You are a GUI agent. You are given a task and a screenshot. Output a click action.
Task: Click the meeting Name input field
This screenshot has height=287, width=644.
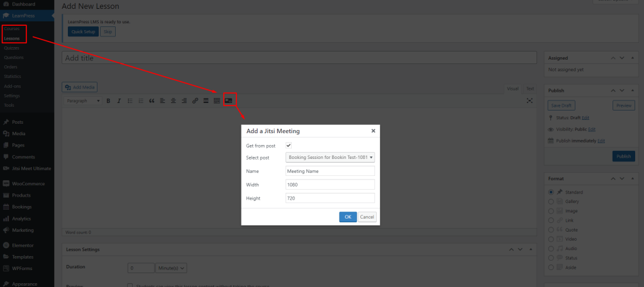(330, 171)
